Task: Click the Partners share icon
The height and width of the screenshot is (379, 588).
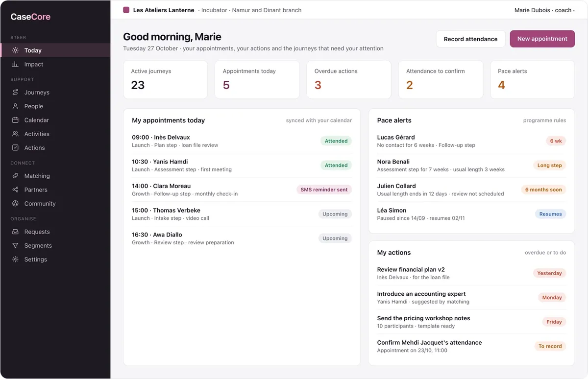Action: [15, 189]
